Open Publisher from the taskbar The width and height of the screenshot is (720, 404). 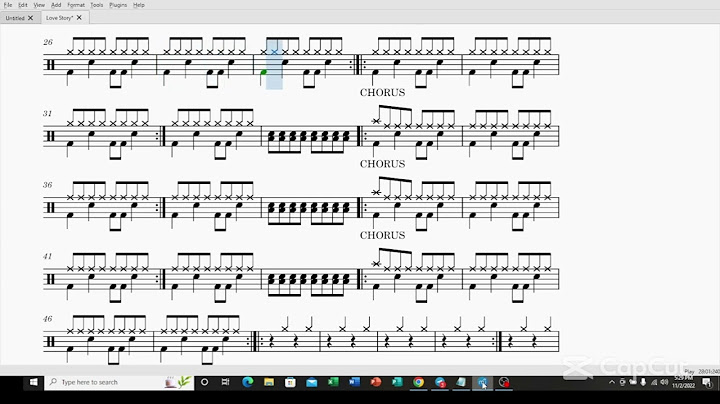tap(397, 382)
